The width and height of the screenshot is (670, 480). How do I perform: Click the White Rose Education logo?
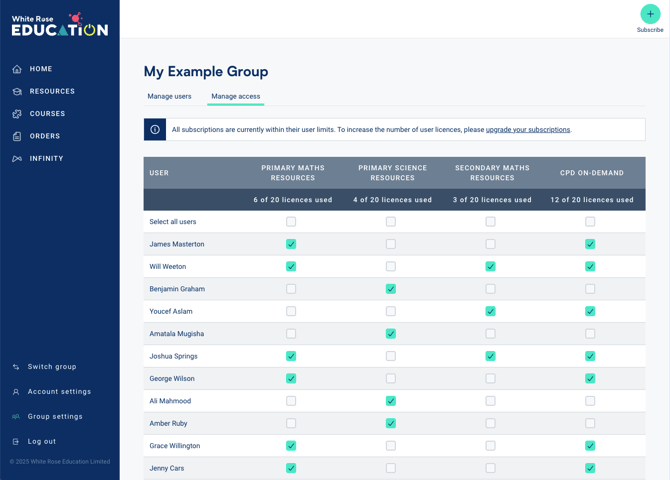coord(60,25)
